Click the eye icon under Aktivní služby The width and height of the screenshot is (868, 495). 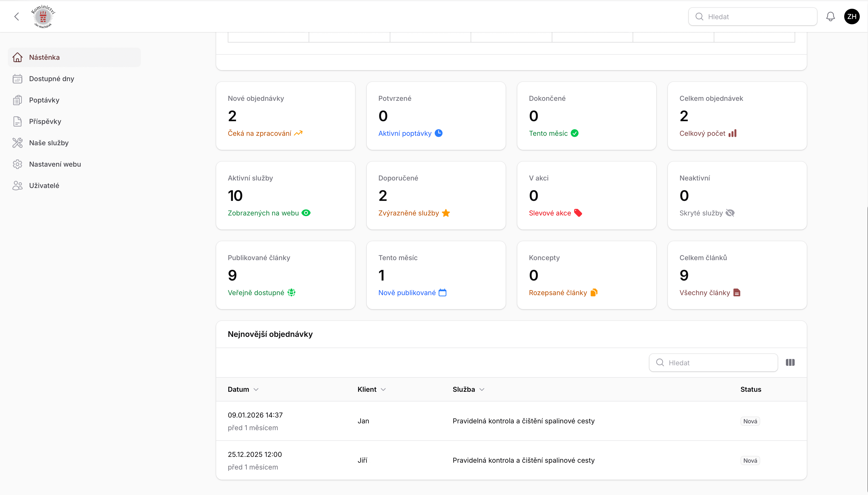point(306,213)
